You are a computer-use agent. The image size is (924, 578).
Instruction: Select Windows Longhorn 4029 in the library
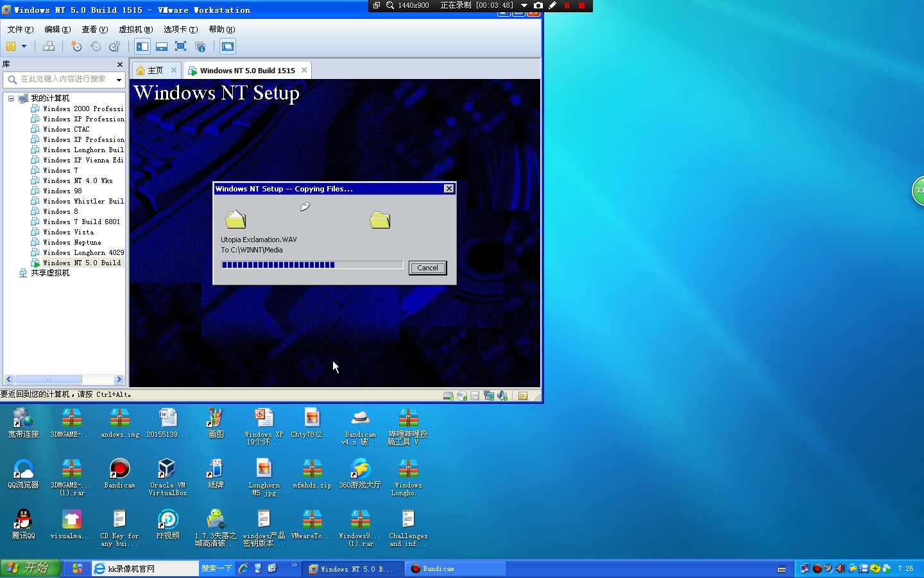(x=78, y=252)
